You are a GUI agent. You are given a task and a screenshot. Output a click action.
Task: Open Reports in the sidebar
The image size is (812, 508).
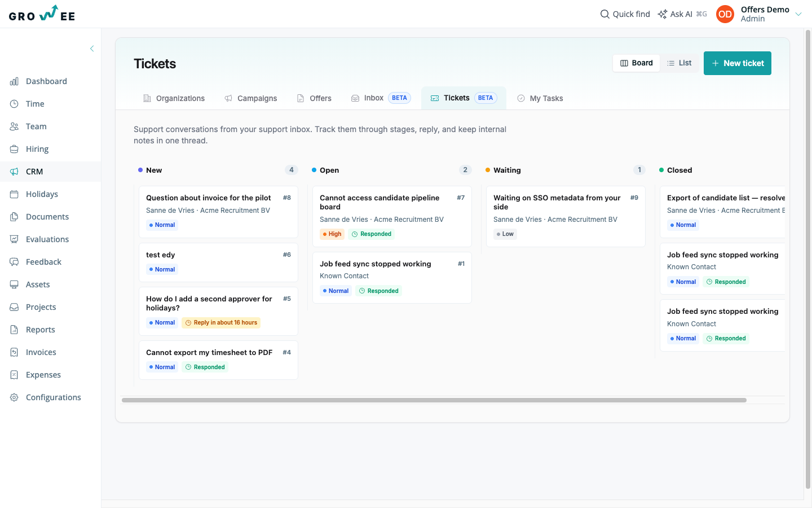point(51,330)
